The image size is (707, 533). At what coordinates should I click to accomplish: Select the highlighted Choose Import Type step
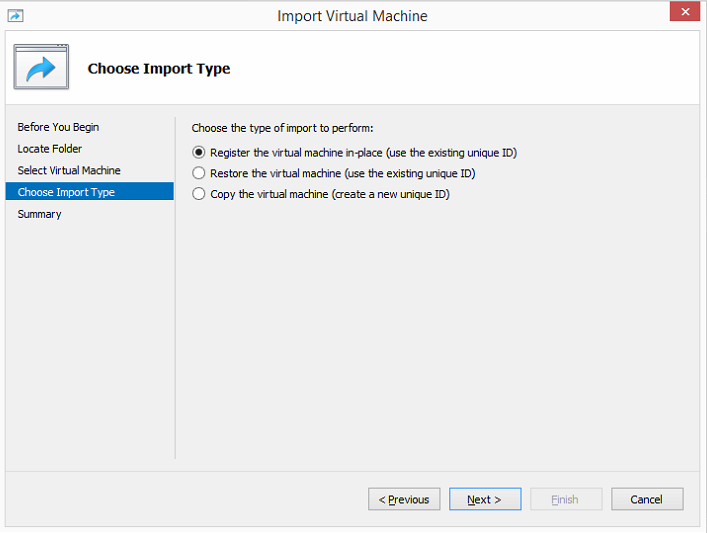66,192
